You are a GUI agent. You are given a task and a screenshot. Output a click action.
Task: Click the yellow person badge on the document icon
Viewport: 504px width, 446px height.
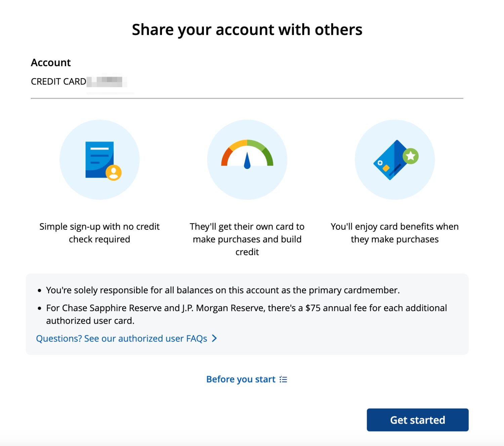[x=114, y=173]
